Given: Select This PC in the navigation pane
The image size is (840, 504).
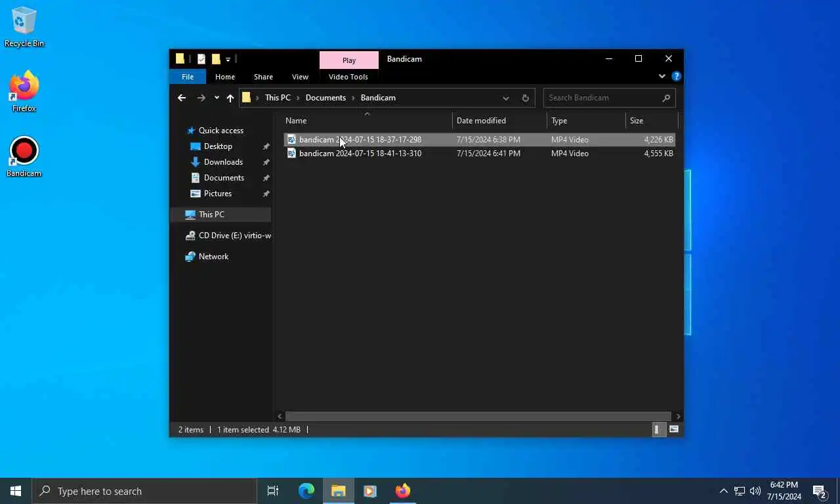Looking at the screenshot, I should click(x=221, y=215).
